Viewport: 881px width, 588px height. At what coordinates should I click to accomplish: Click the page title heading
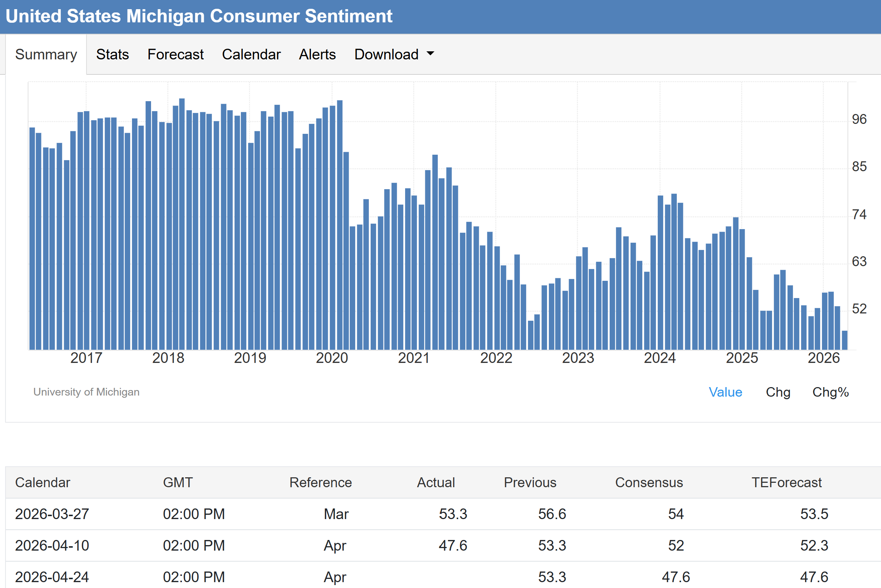point(199,16)
